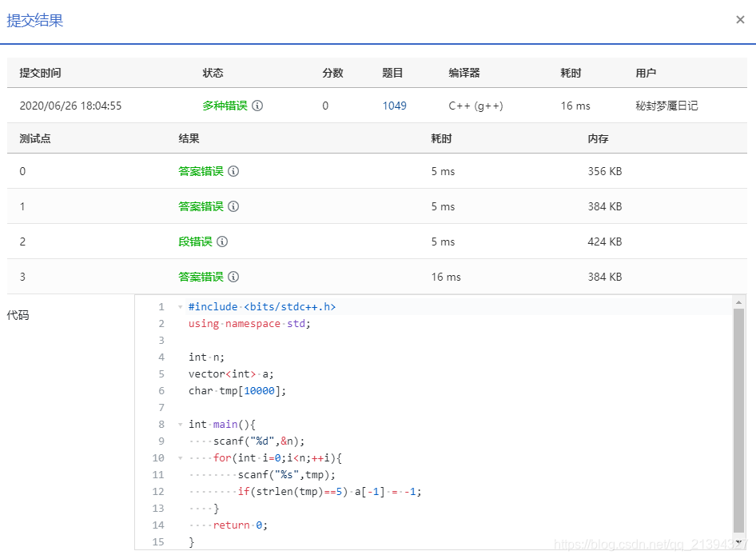This screenshot has height=559, width=756.
Task: Collapse code fold arrow on line 1
Action: pos(181,307)
